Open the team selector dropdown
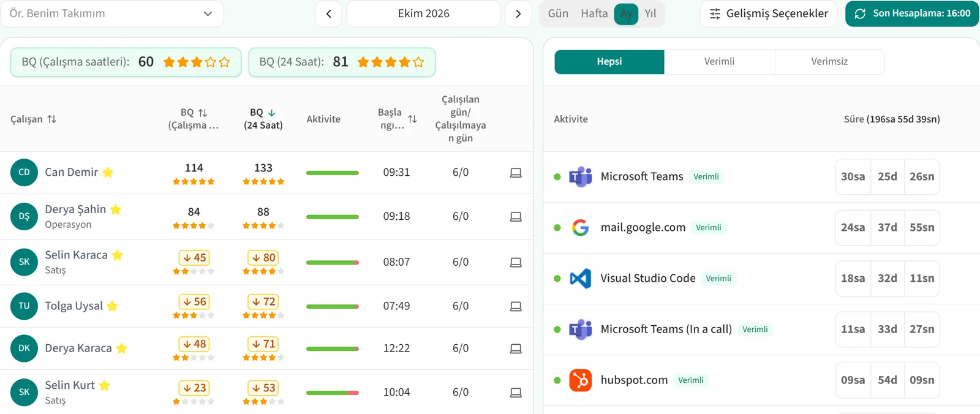980x414 pixels. tap(112, 13)
